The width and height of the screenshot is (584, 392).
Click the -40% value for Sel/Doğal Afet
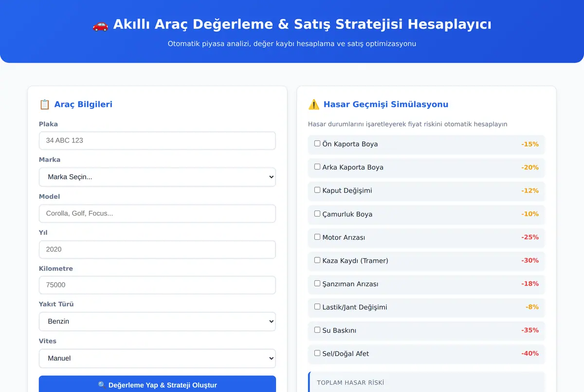pos(530,354)
